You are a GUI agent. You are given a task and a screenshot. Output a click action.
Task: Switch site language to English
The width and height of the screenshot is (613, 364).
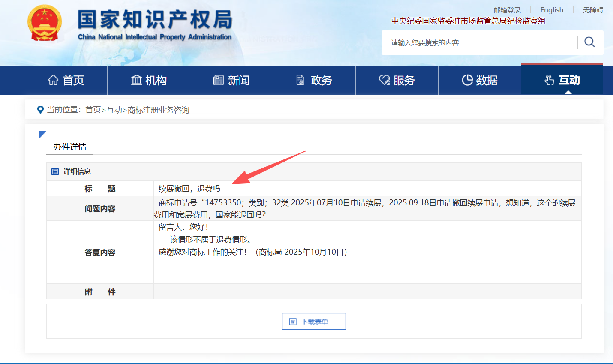551,10
